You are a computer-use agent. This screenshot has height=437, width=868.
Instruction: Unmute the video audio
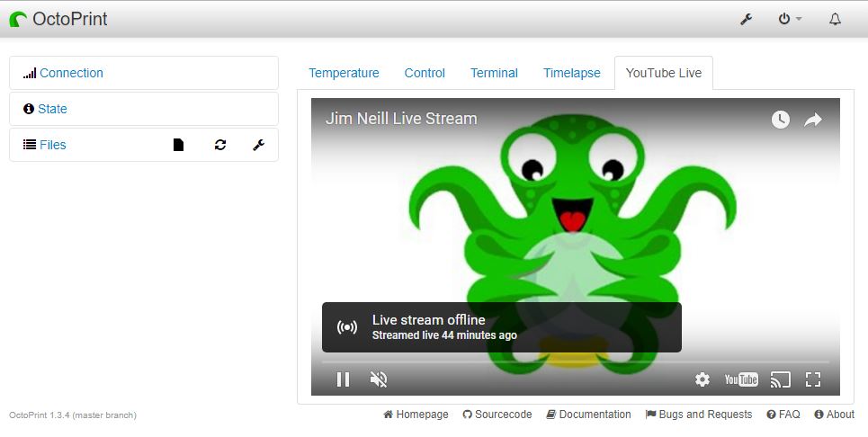[x=379, y=379]
